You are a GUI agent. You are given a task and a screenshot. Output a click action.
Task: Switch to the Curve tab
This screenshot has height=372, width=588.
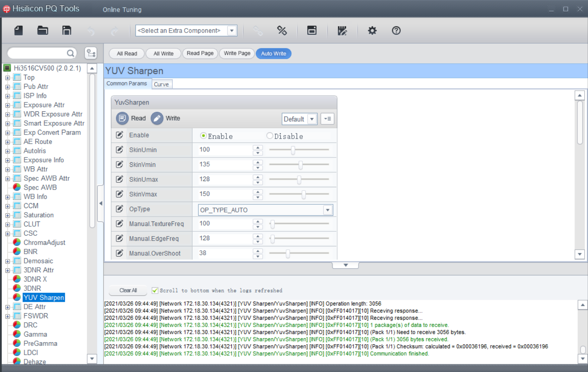(162, 84)
